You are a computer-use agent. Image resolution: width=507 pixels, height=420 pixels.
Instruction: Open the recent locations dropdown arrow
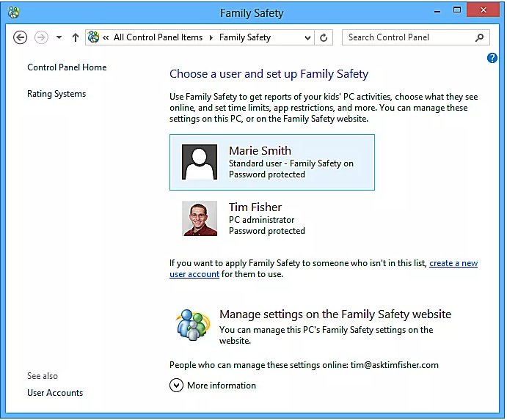(59, 37)
